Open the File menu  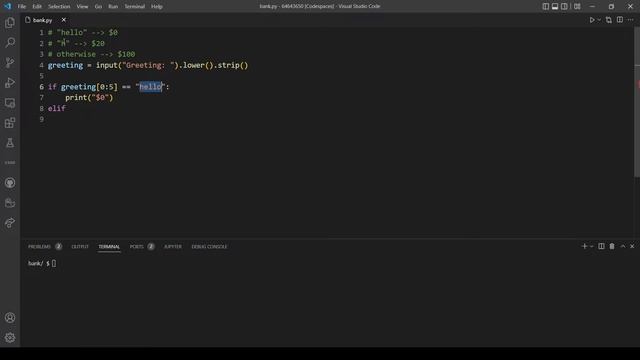tap(22, 7)
